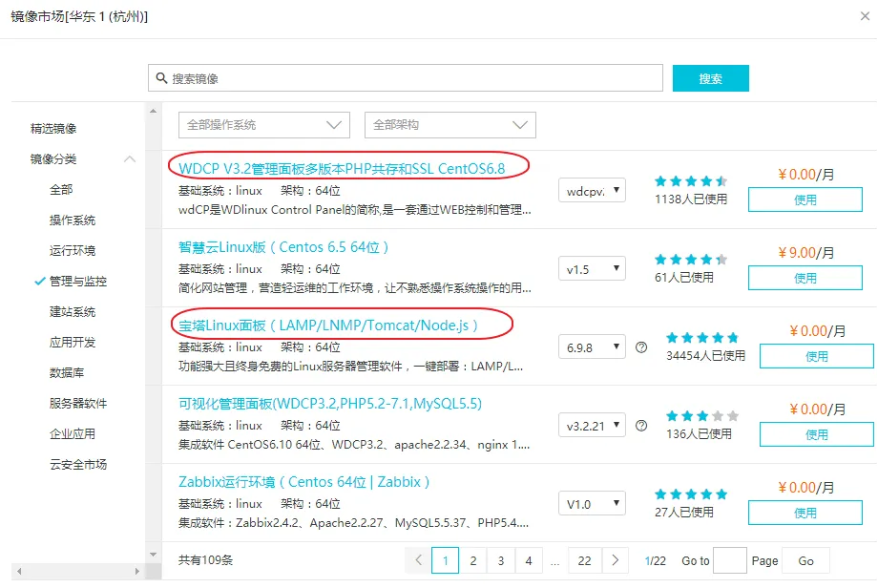878x588 pixels.
Task: Click 使用 button for 宝塔Linux面板
Action: pyautogui.click(x=816, y=356)
